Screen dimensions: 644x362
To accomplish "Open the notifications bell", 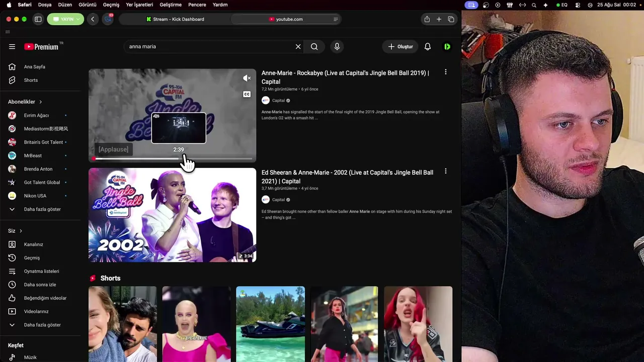I will 428,47.
